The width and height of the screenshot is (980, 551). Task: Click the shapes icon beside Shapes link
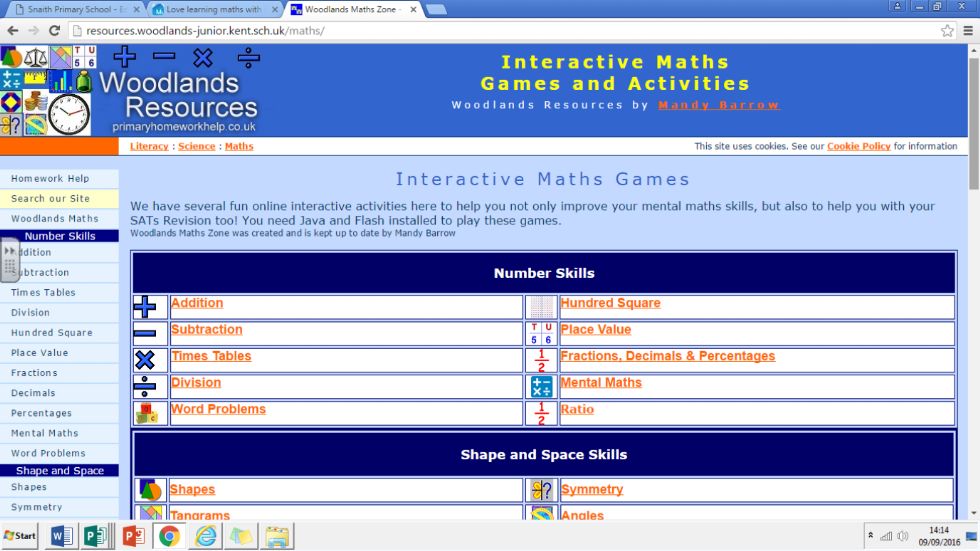click(150, 490)
